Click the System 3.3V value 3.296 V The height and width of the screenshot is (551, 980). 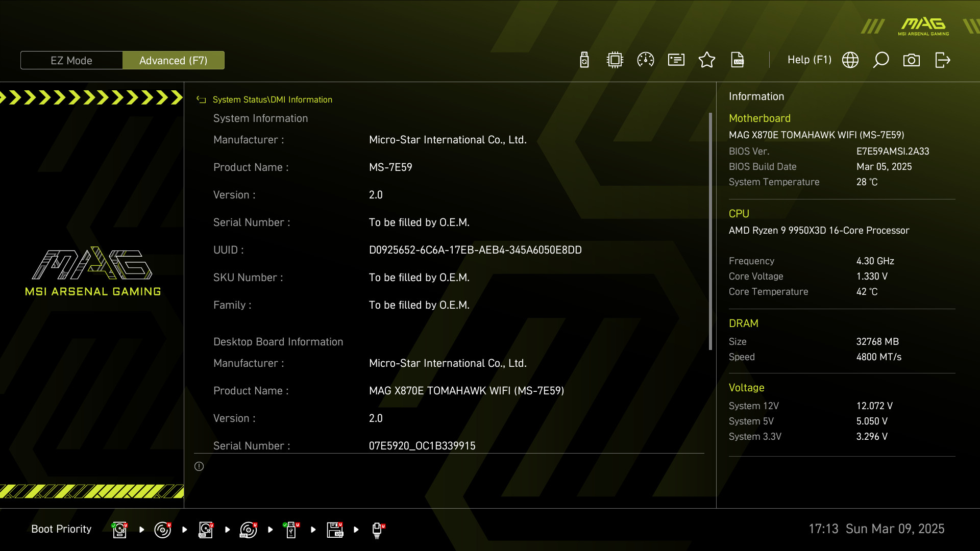point(872,437)
